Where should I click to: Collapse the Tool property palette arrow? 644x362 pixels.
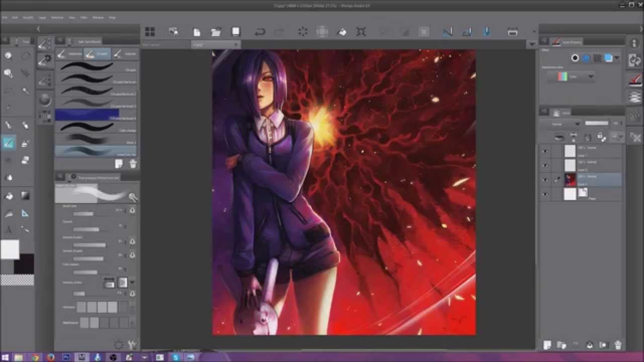59,176
